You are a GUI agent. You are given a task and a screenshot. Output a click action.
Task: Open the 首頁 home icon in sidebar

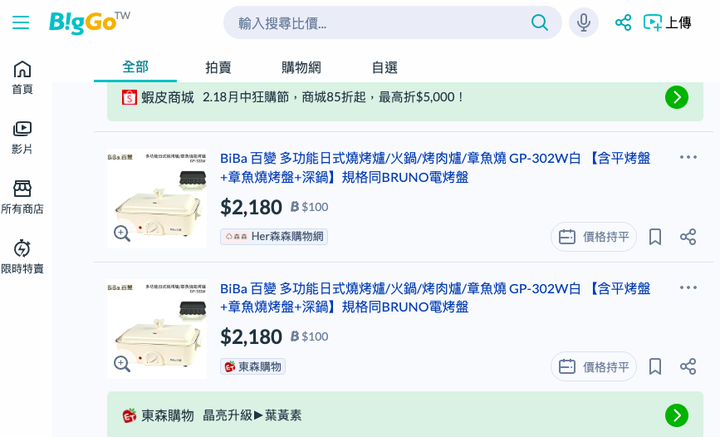point(22,77)
